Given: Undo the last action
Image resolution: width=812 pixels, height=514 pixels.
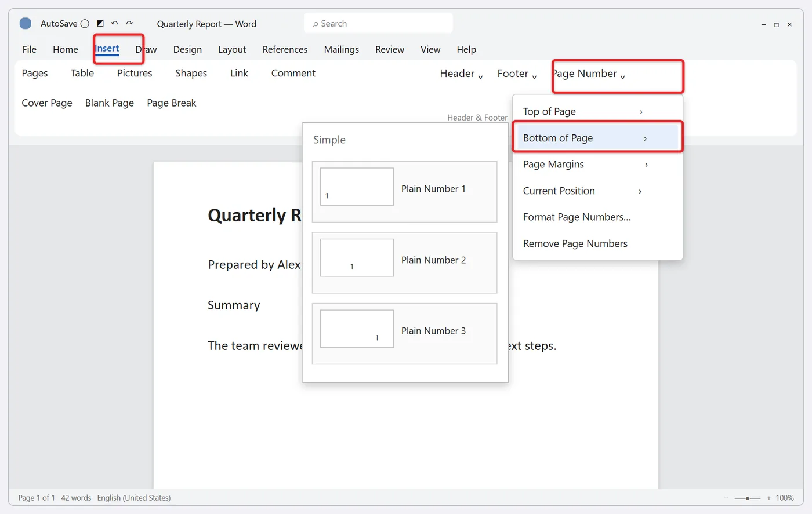Looking at the screenshot, I should pyautogui.click(x=115, y=24).
